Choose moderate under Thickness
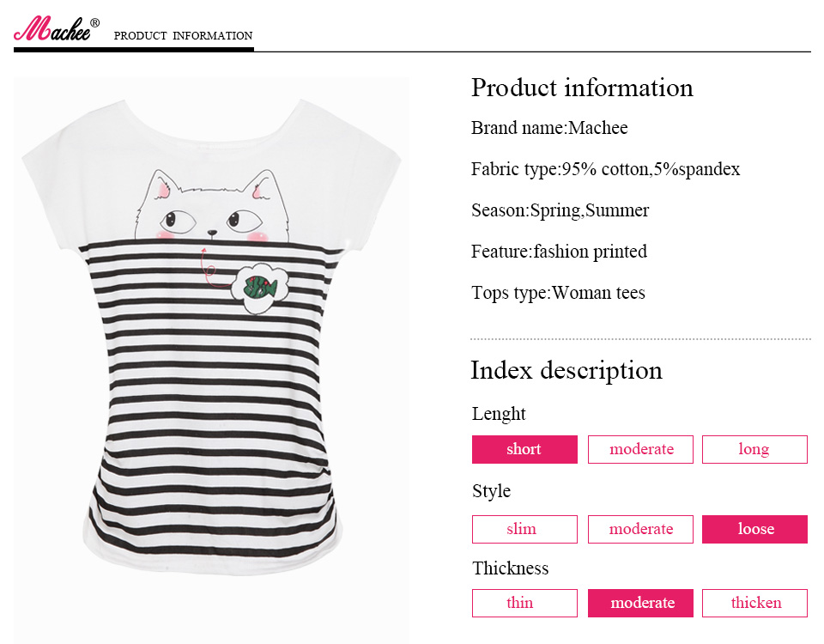Image resolution: width=824 pixels, height=644 pixels. click(640, 603)
